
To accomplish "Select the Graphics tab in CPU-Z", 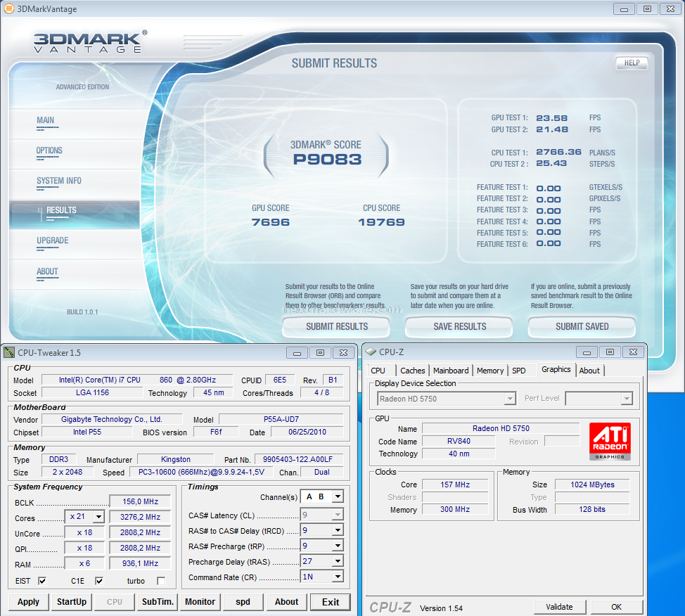I will tap(556, 369).
